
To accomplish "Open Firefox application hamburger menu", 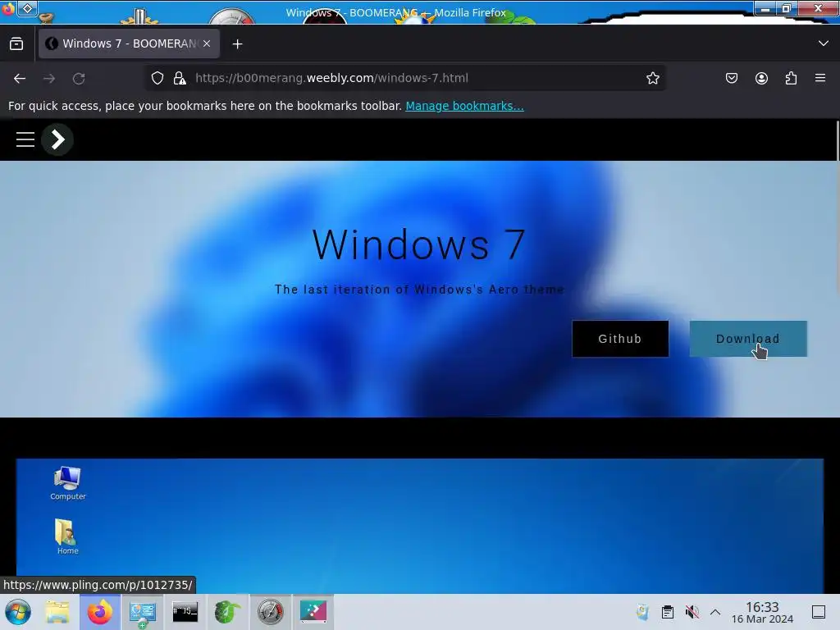I will coord(820,78).
